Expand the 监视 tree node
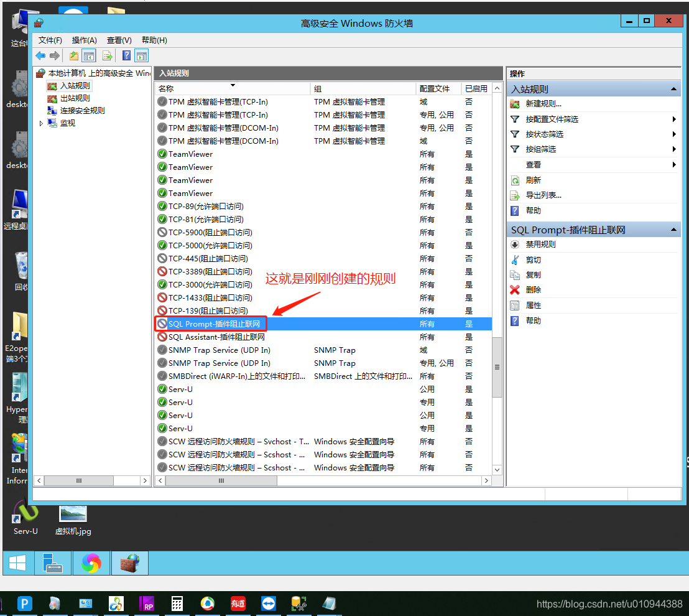The height and width of the screenshot is (616, 689). point(41,124)
